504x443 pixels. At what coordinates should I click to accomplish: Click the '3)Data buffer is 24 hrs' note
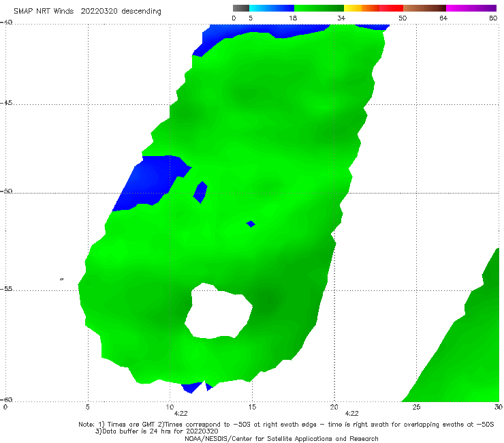157,431
